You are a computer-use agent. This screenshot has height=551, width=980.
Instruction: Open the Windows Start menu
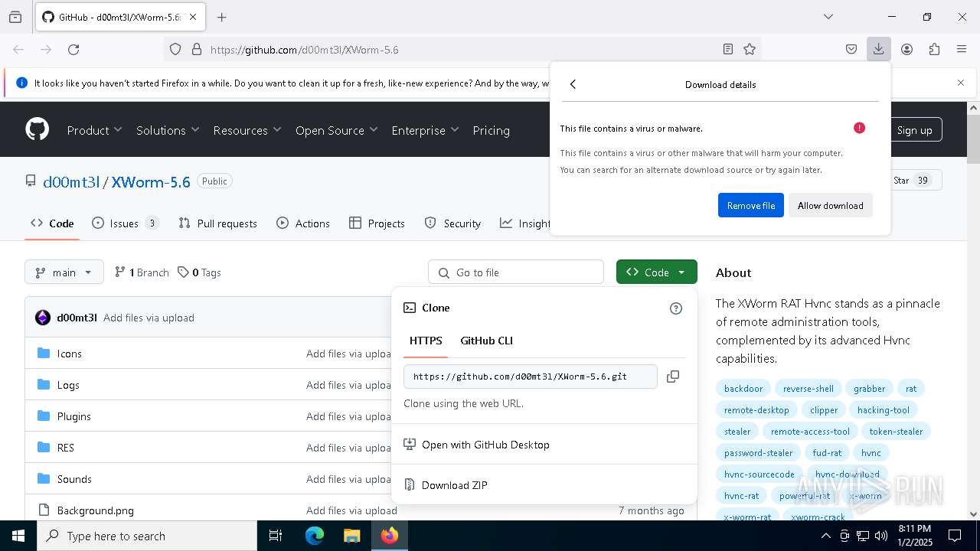click(18, 536)
